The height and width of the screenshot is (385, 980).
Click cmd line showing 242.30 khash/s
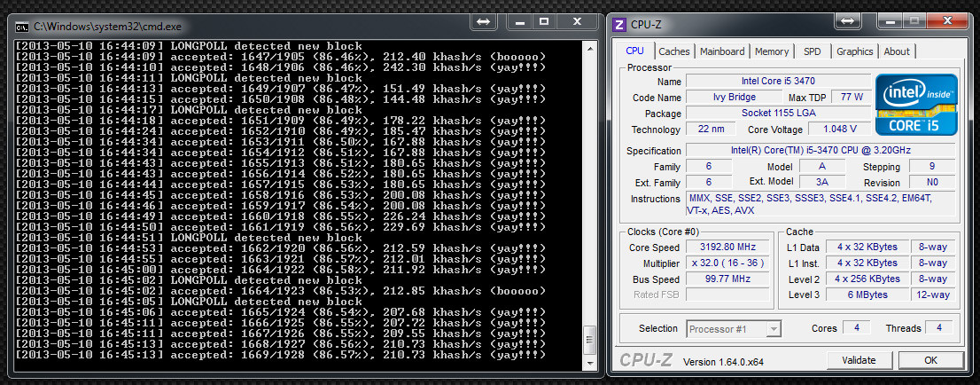[281, 67]
